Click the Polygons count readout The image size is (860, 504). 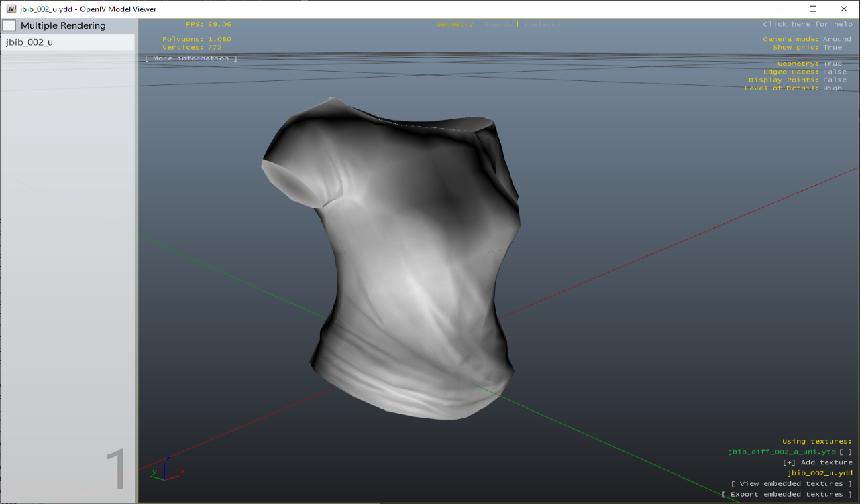pos(197,39)
